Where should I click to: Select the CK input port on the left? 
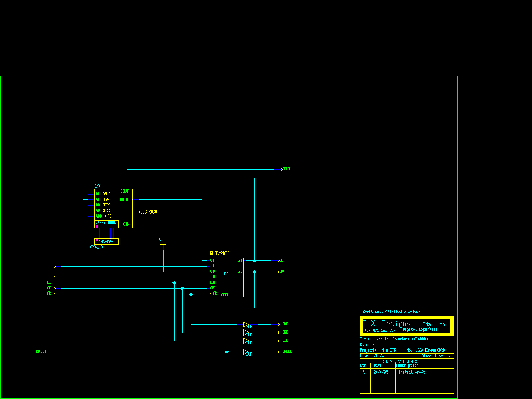(49, 294)
